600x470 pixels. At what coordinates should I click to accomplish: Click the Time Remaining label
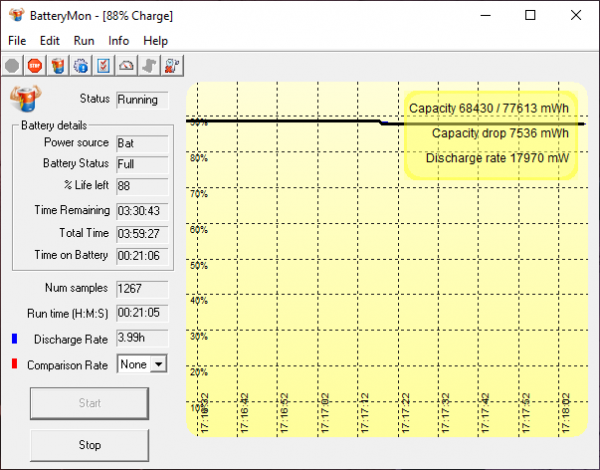pyautogui.click(x=72, y=210)
